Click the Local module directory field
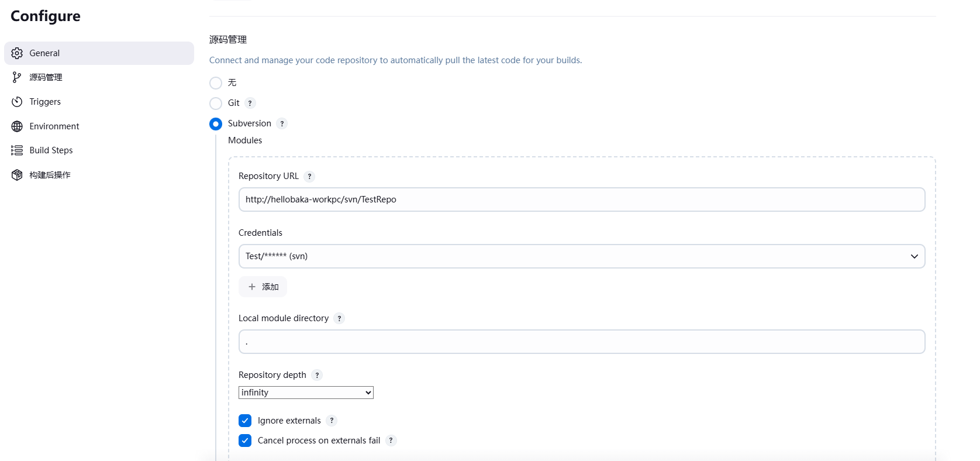Image resolution: width=980 pixels, height=461 pixels. 581,342
